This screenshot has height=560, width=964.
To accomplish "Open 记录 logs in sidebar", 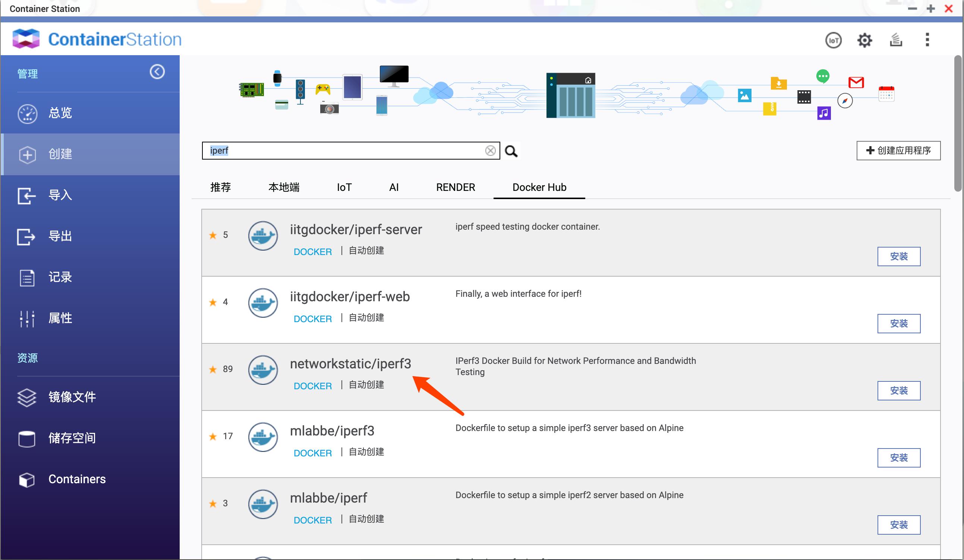I will 60,277.
